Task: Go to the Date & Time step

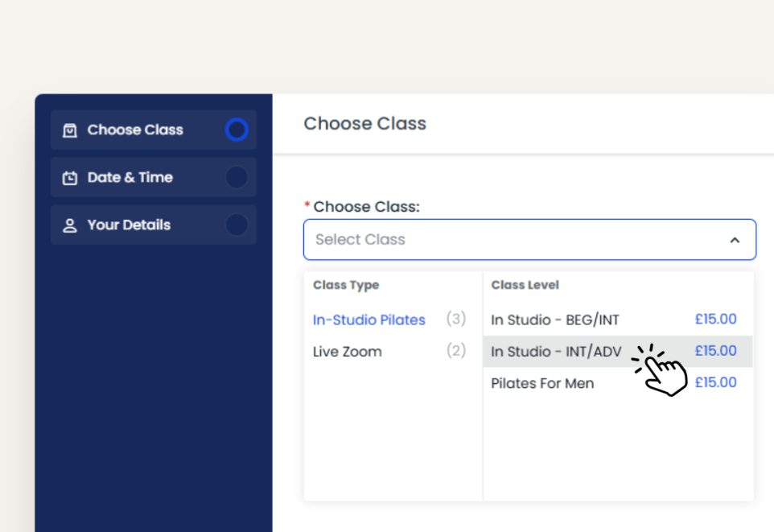Action: 130,178
